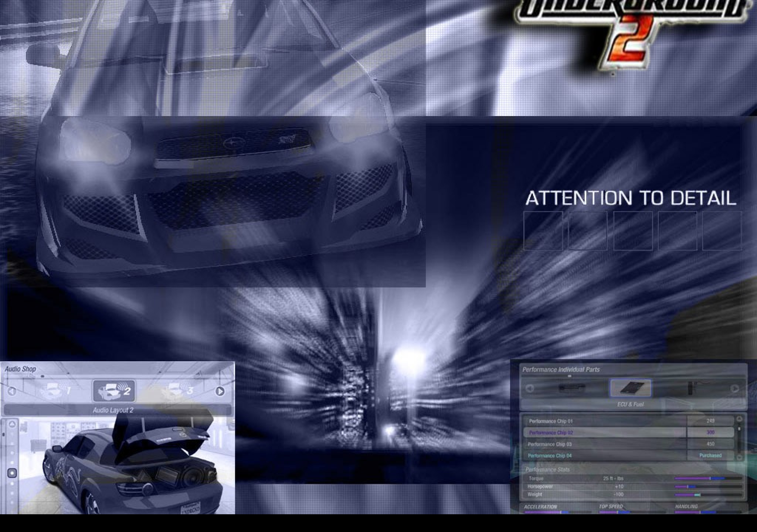Select the Audio Layout 1 car icon
This screenshot has width=757, height=532.
click(55, 391)
